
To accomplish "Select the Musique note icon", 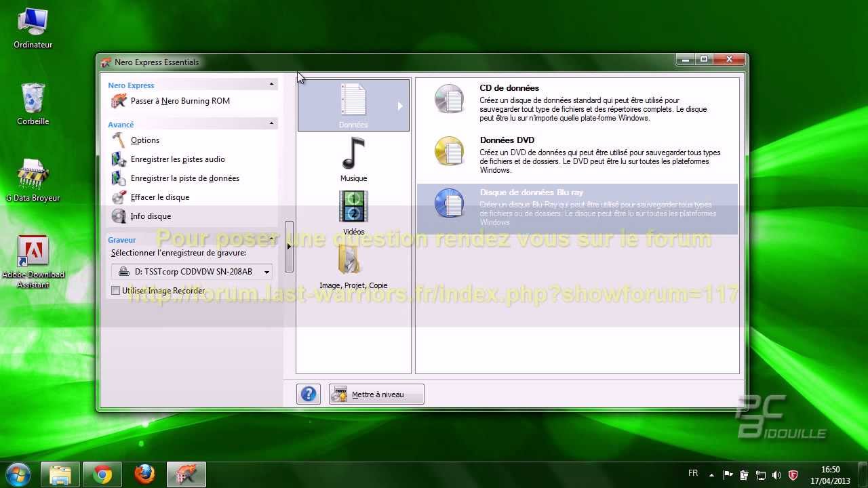I will pyautogui.click(x=353, y=153).
